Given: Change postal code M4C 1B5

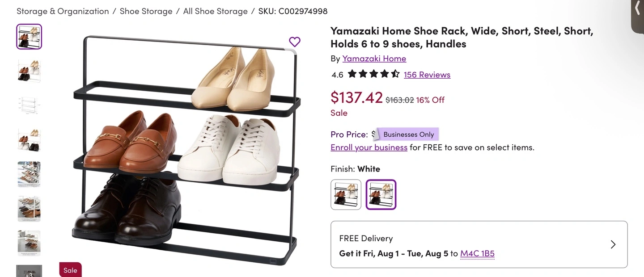Looking at the screenshot, I should coord(477,253).
